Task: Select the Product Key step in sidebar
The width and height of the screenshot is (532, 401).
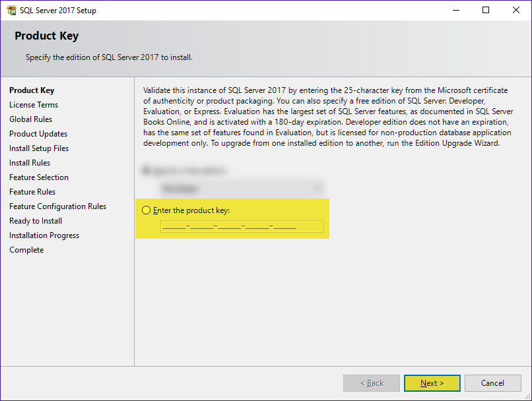Action: coord(32,90)
